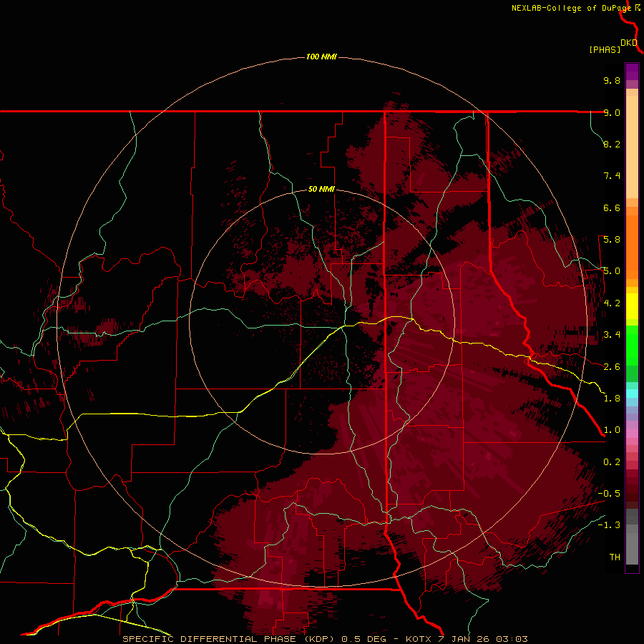Click the cyan band in the color scale
Image resolution: width=644 pixels, height=644 pixels.
[632, 394]
